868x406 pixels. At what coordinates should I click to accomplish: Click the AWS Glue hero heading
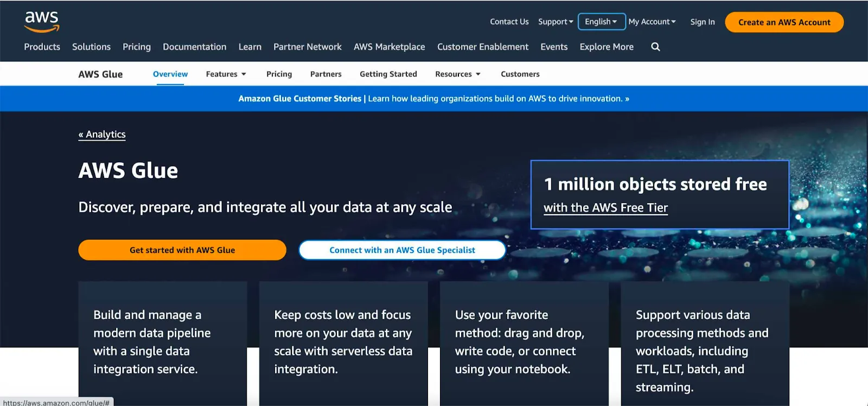(128, 170)
